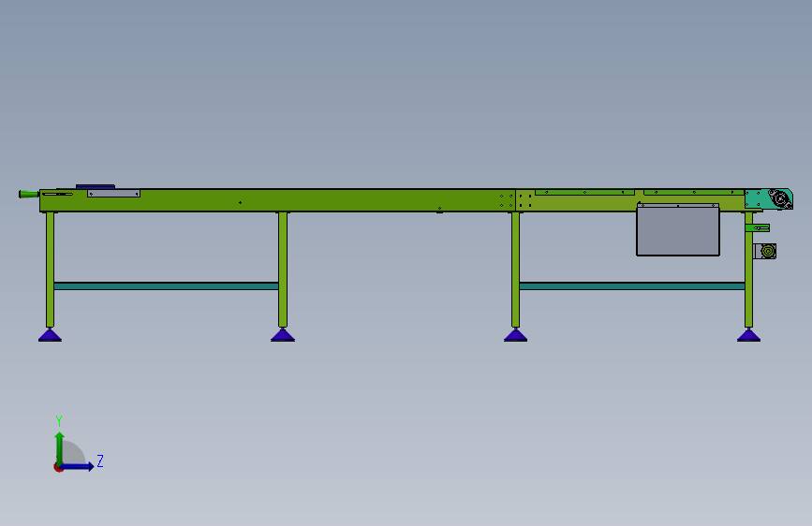Screen dimensions: 812x526
Task: Click the blue Z axis arrow of the triad
Action: tap(78, 466)
